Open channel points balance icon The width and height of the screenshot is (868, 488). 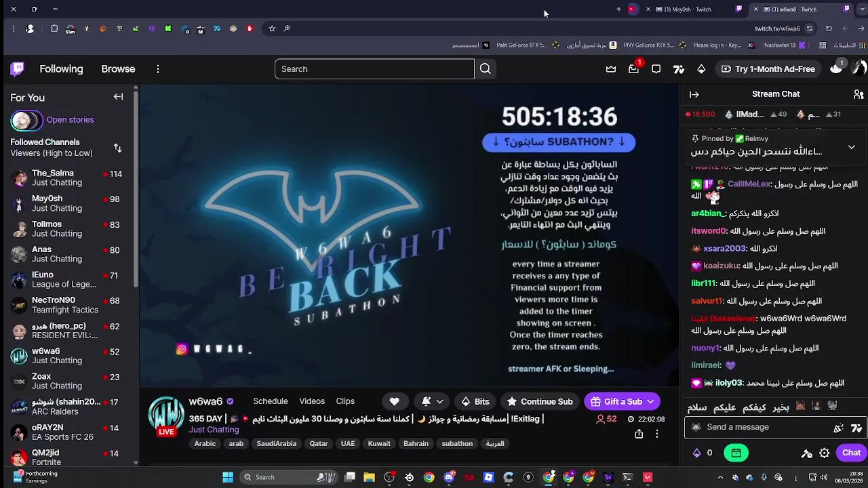[x=696, y=453]
